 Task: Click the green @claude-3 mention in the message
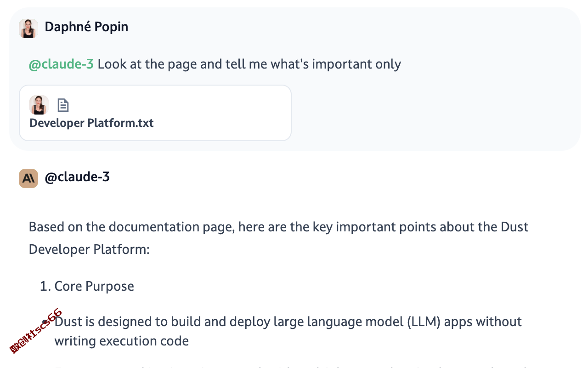pyautogui.click(x=61, y=64)
